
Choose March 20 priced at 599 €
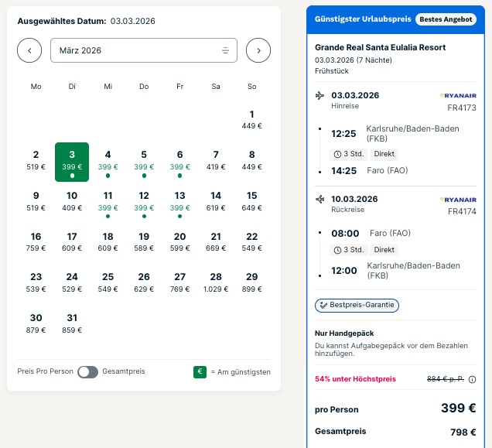click(179, 241)
